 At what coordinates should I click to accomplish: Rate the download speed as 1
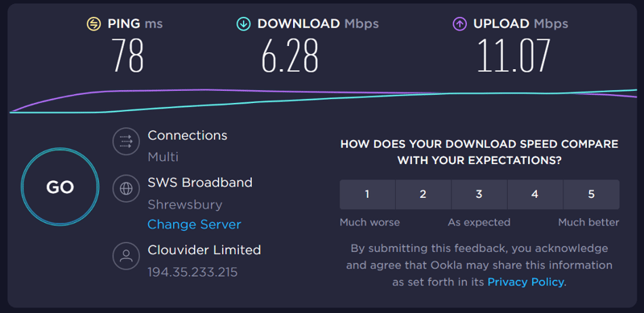pyautogui.click(x=367, y=194)
